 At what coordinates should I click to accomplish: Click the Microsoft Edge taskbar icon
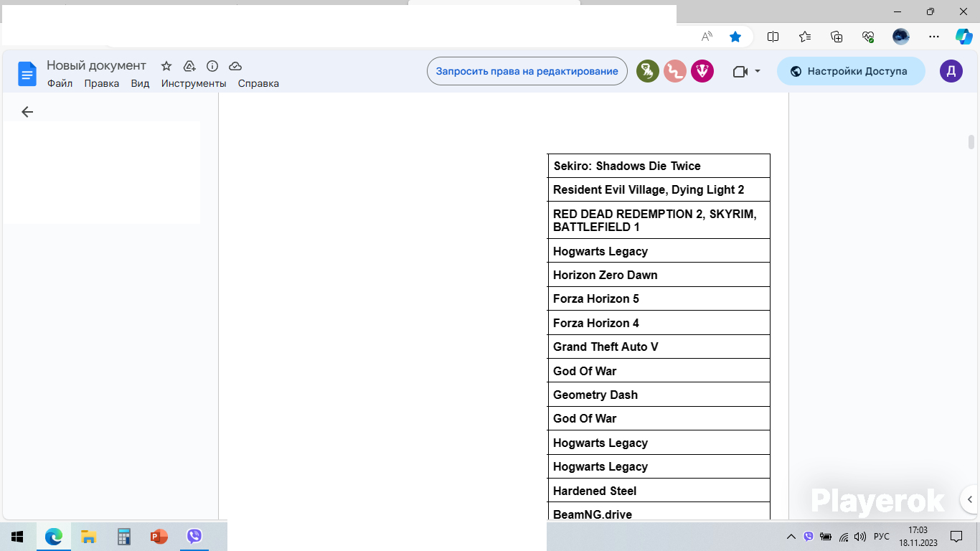pos(54,536)
